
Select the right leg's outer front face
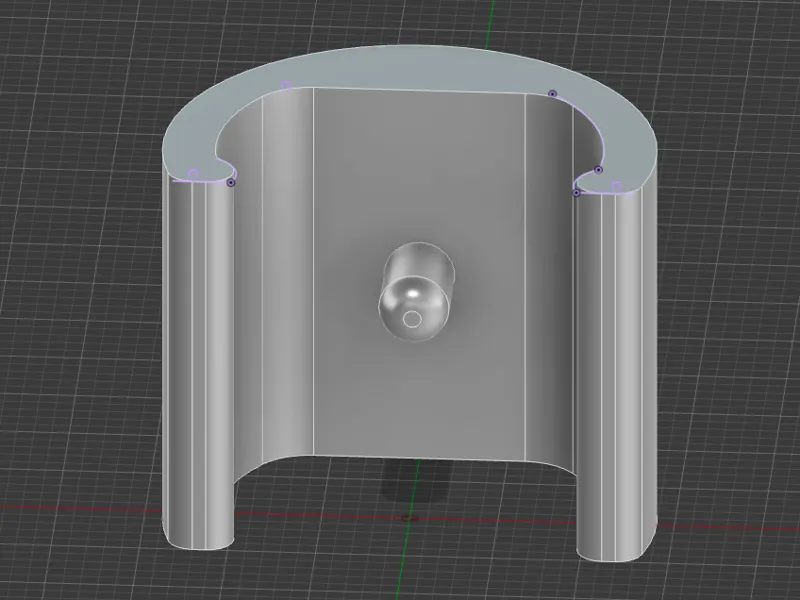[615, 372]
